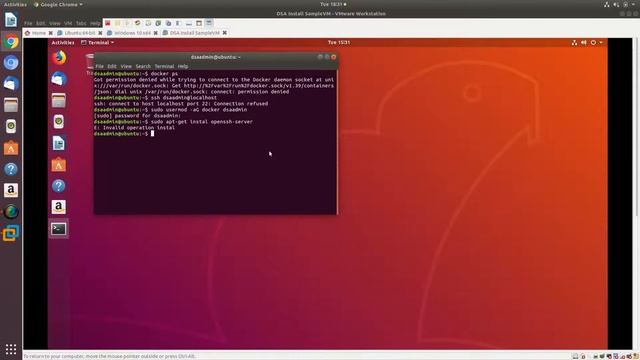Open Firefox in the guest Ubuntu dock
This screenshot has height=360, width=640.
(x=59, y=58)
